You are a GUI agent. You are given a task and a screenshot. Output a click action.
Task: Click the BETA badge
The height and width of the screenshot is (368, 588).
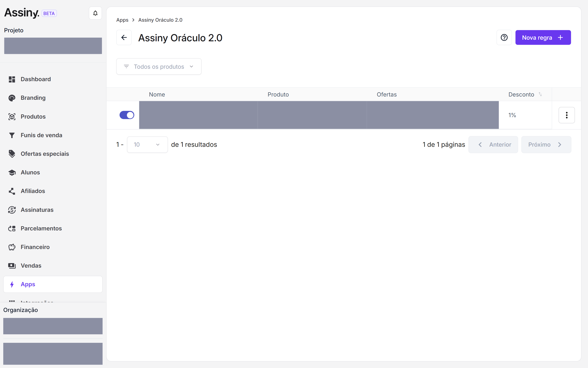click(49, 13)
